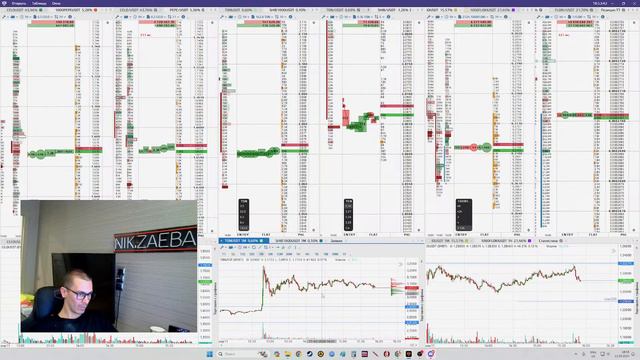Open the Окна menu
Image resolution: width=640 pixels, height=360 pixels.
point(56,3)
